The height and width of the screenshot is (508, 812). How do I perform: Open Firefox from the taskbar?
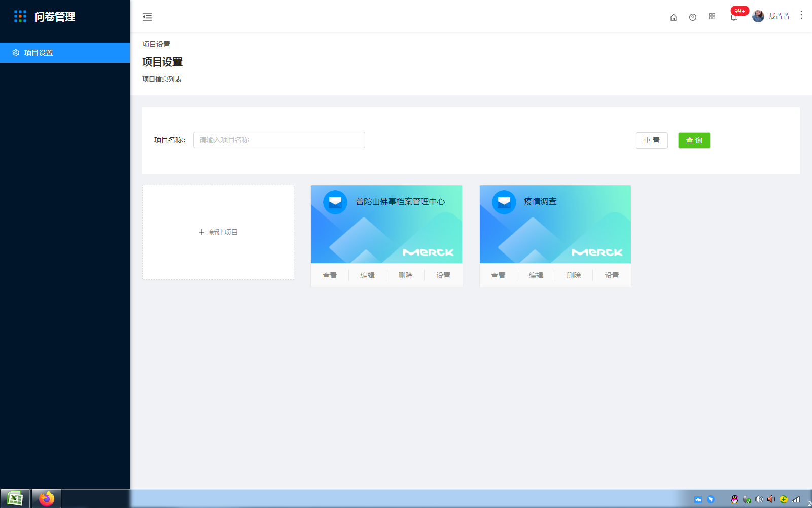point(47,499)
